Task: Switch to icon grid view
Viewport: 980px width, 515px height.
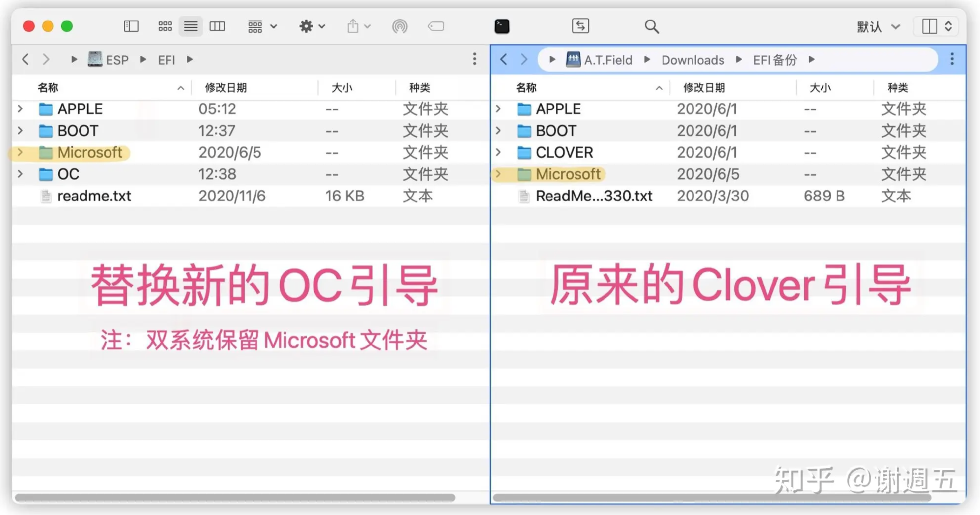Action: click(x=165, y=26)
